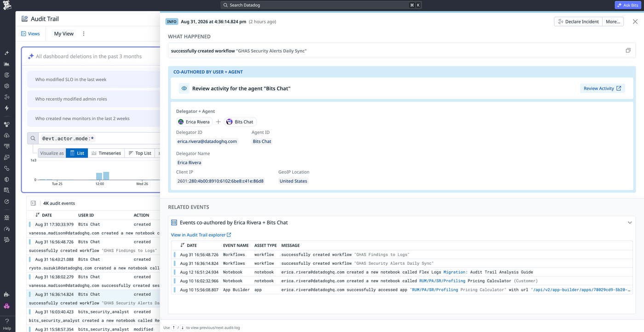Click the Client IP address value

(x=220, y=181)
